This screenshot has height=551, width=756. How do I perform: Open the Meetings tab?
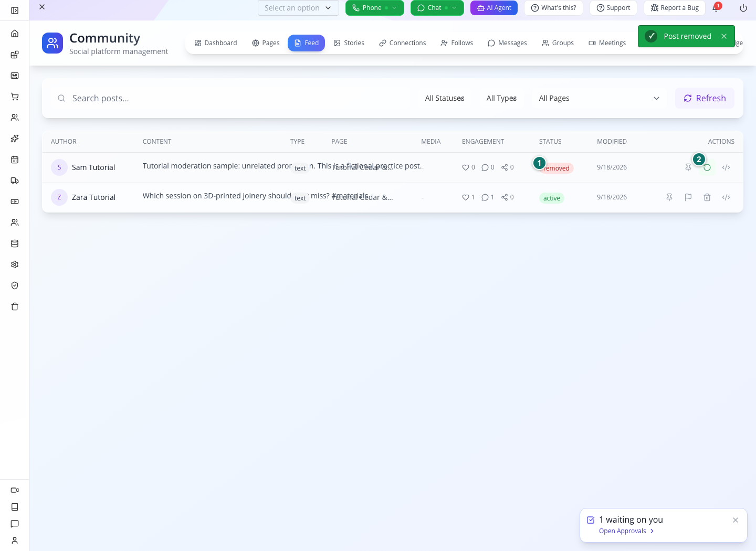pos(607,43)
